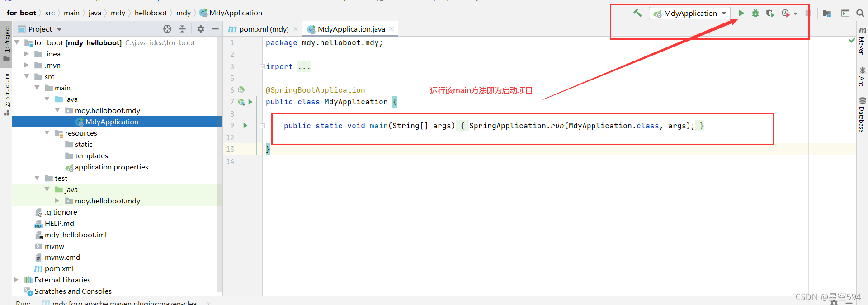Select Scratches and Consoles node
The image size is (868, 305).
point(72,291)
